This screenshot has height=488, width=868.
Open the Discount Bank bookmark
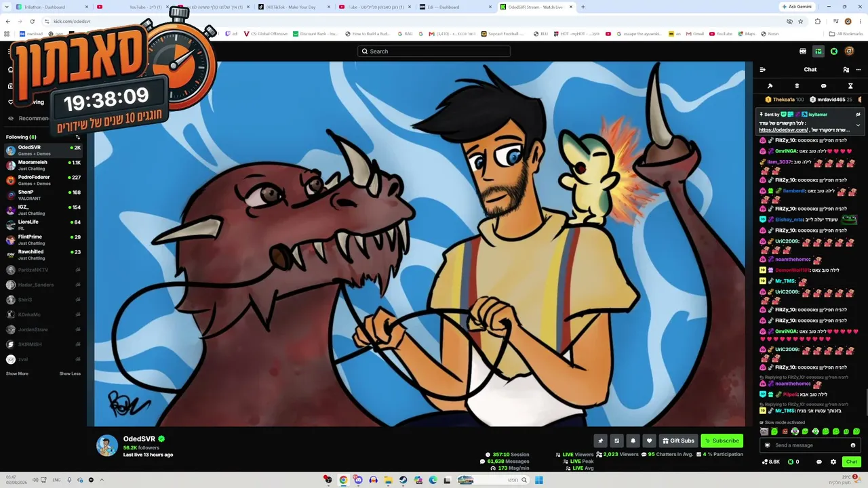pyautogui.click(x=315, y=34)
